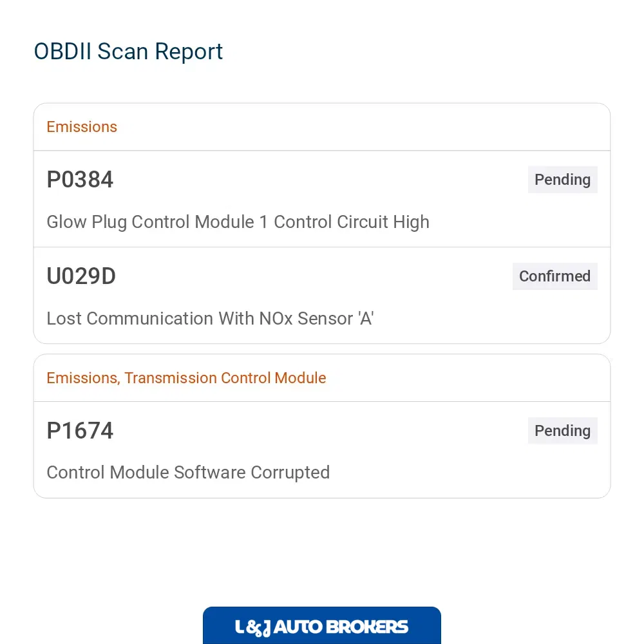The width and height of the screenshot is (644, 644).
Task: Click the Confirmed status badge
Action: [555, 276]
